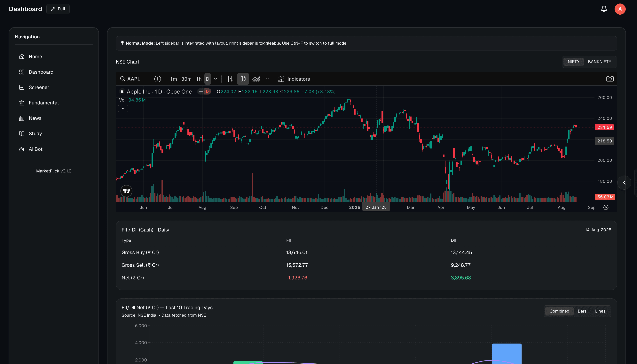The image size is (637, 364).
Task: Open the timeframe dropdown next to D
Action: click(x=215, y=79)
